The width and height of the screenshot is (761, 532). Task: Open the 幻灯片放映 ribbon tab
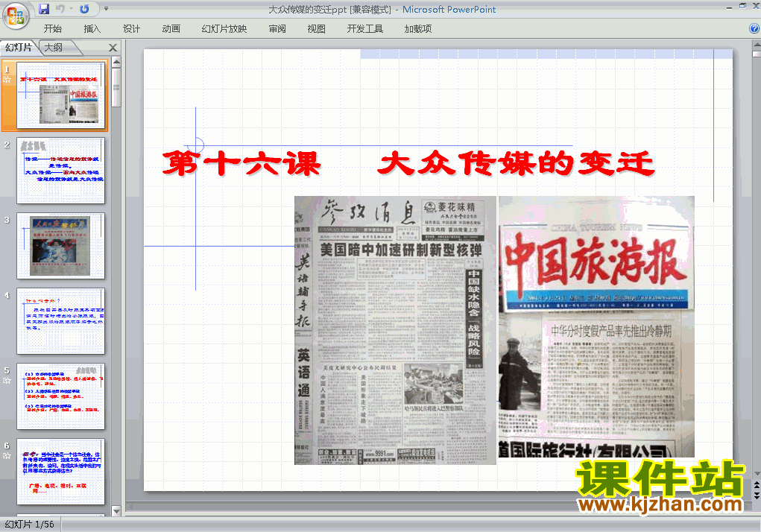coord(224,28)
